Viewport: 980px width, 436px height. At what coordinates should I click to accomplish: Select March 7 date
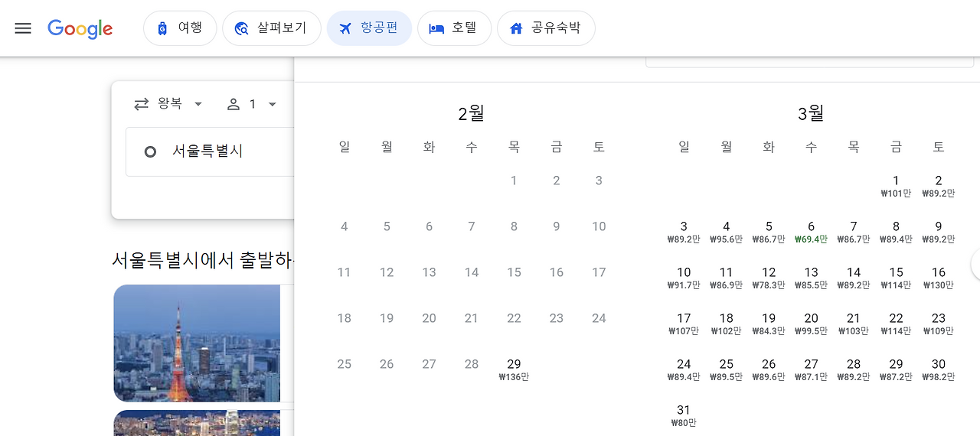(854, 232)
